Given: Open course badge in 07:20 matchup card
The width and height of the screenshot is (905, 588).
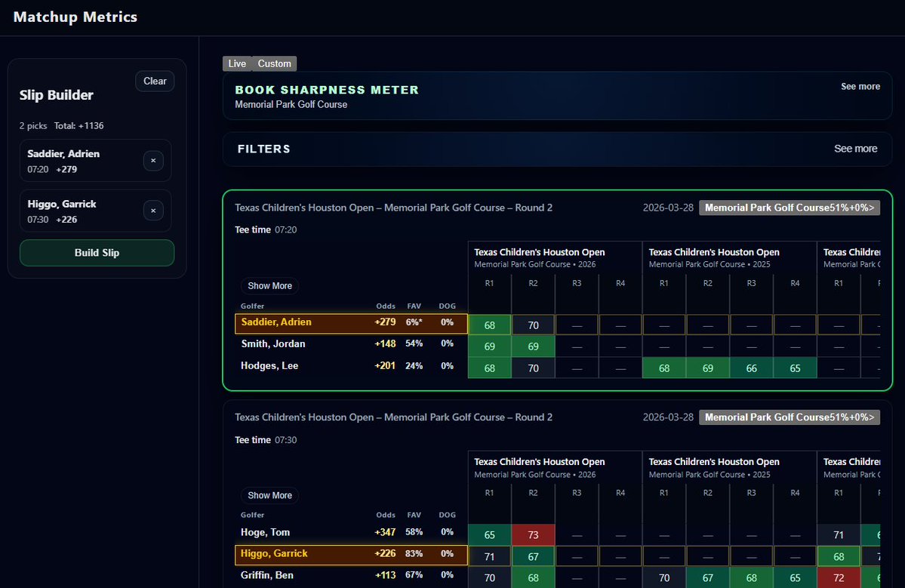Looking at the screenshot, I should point(789,208).
